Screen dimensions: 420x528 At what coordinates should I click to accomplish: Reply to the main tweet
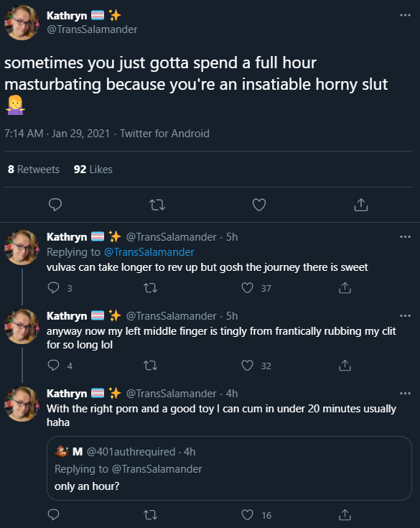click(x=55, y=205)
